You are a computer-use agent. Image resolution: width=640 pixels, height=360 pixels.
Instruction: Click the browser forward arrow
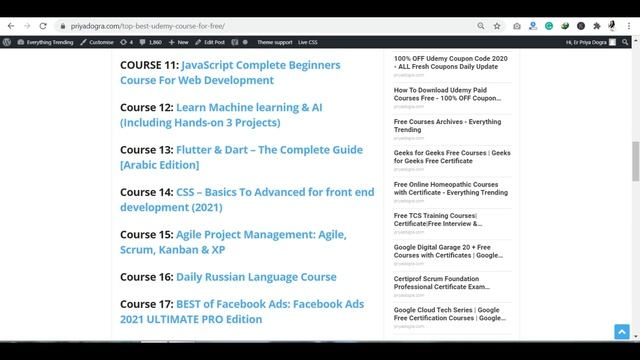pyautogui.click(x=27, y=26)
